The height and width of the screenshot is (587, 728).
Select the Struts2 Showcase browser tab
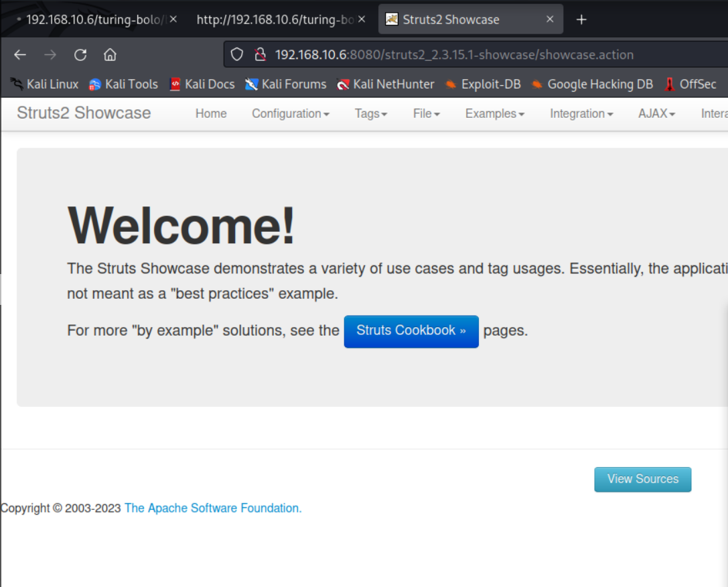[x=469, y=19]
